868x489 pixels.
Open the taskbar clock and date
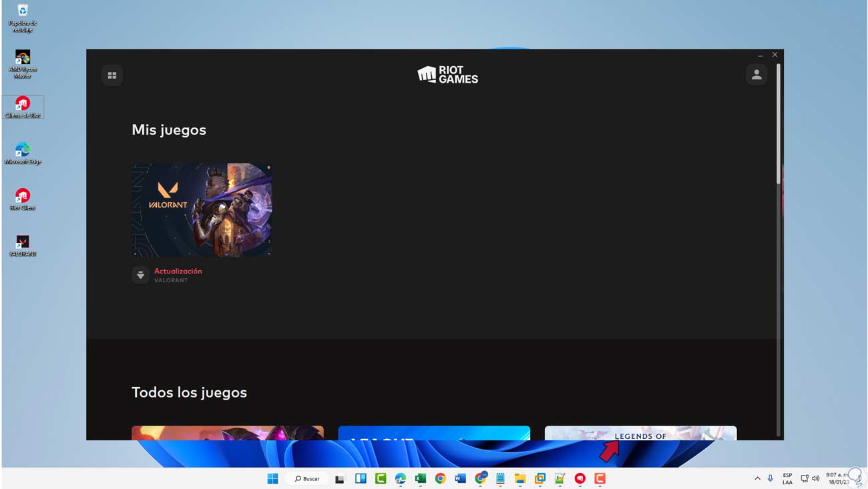pos(837,478)
